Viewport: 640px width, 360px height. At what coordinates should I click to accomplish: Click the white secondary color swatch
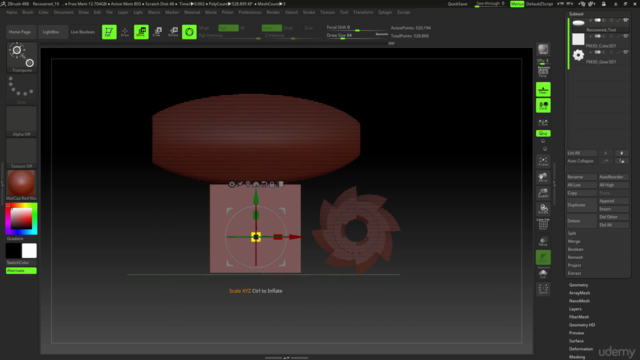(x=29, y=251)
